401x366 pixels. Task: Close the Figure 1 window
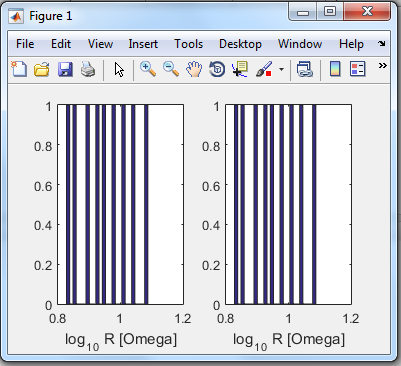point(367,12)
